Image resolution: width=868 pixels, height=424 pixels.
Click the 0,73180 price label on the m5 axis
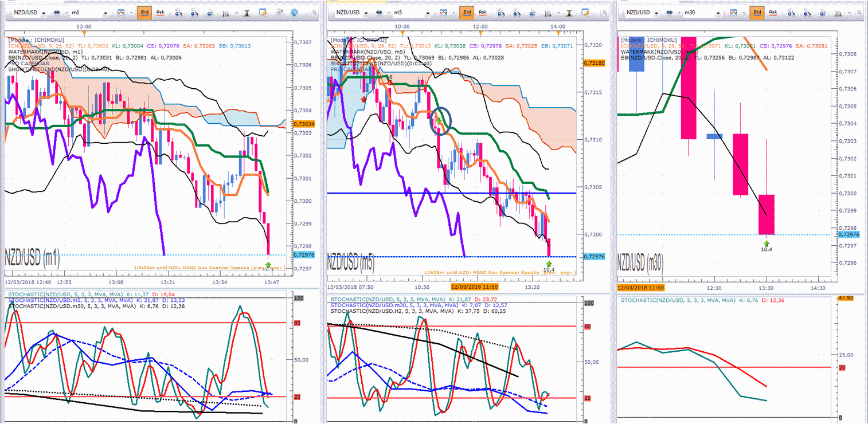(x=593, y=62)
